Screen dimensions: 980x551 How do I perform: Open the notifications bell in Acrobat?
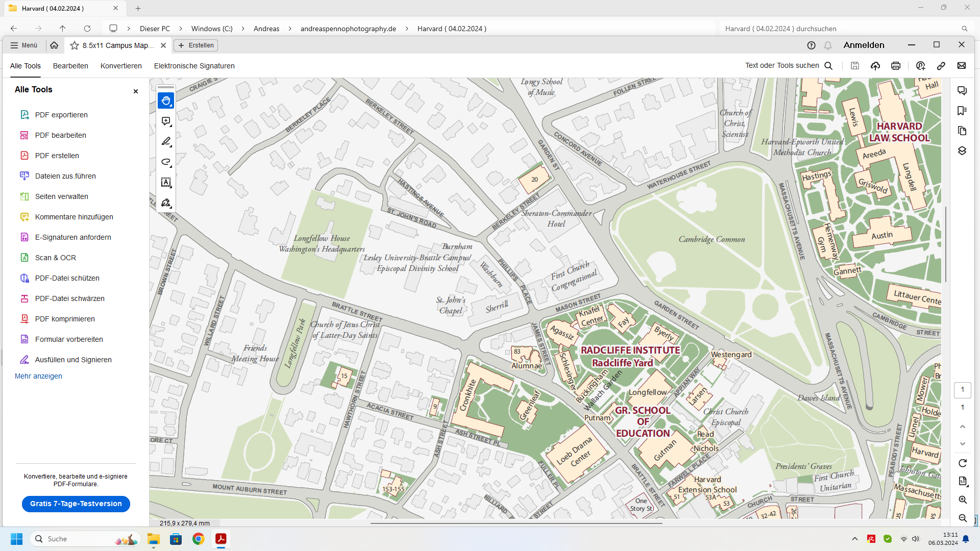click(x=828, y=45)
